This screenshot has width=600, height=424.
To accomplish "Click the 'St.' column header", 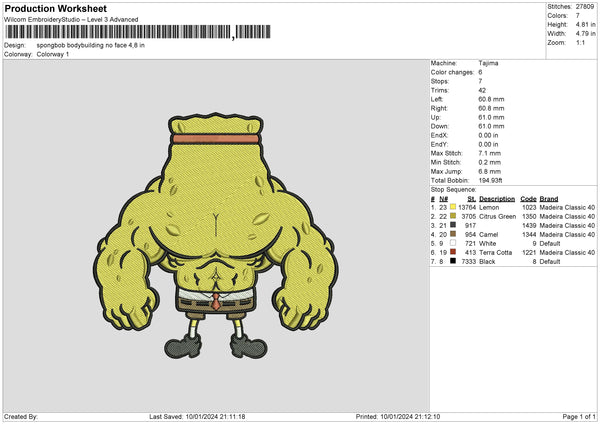I will pyautogui.click(x=472, y=199).
